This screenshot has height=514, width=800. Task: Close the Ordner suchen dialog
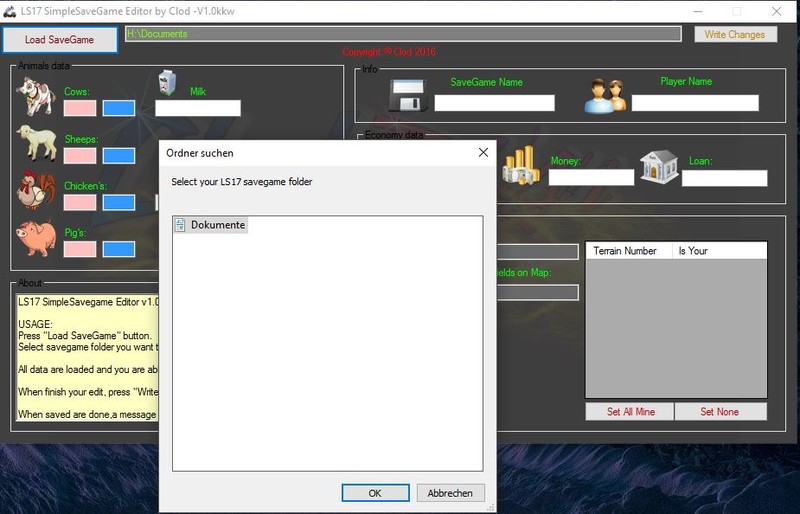(x=483, y=153)
